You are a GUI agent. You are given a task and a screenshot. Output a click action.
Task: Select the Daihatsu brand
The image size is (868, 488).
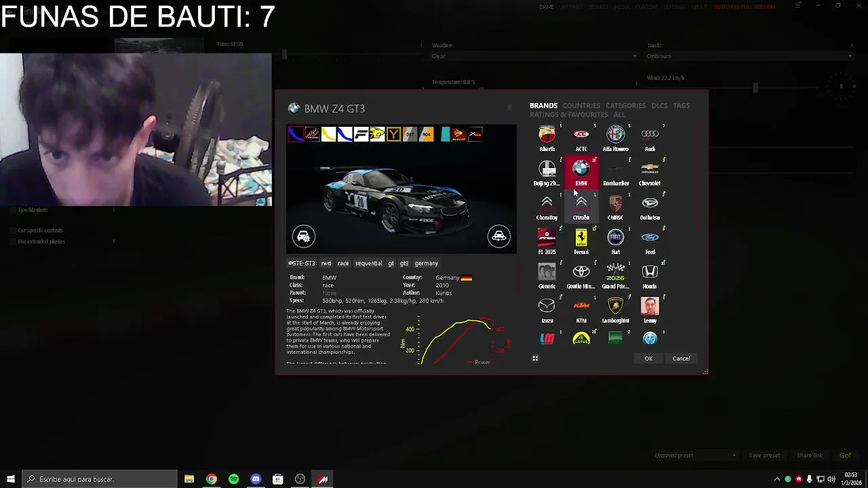tap(650, 207)
